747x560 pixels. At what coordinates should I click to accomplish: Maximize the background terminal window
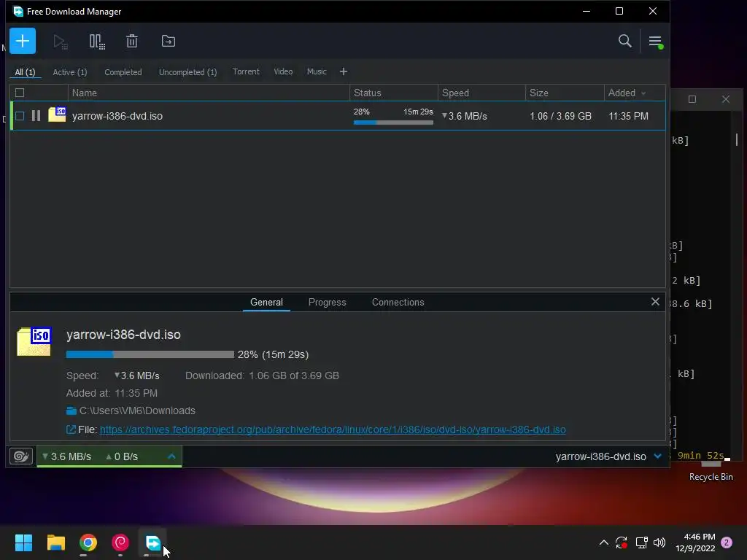point(692,99)
